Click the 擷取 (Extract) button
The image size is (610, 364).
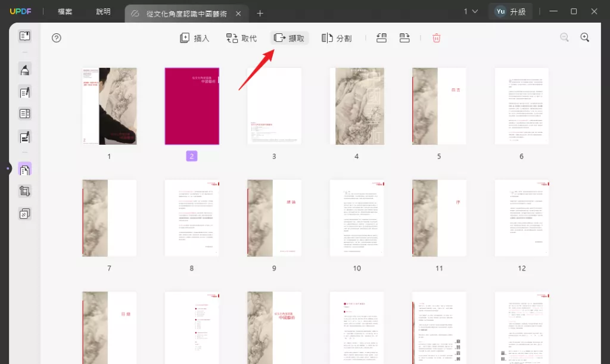289,38
